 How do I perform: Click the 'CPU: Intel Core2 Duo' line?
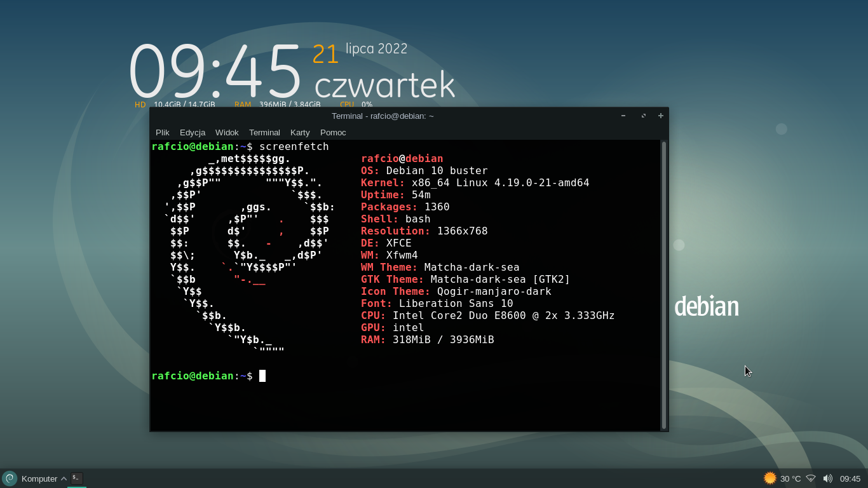coord(488,315)
